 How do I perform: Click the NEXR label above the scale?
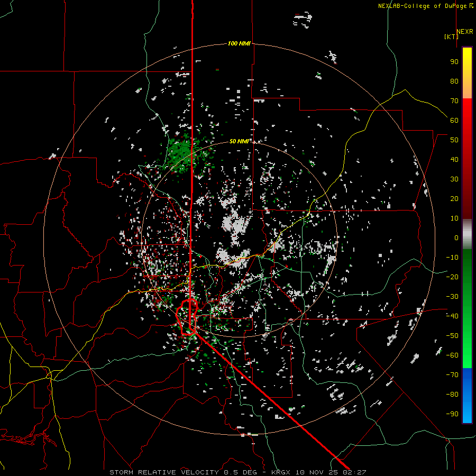(x=464, y=32)
